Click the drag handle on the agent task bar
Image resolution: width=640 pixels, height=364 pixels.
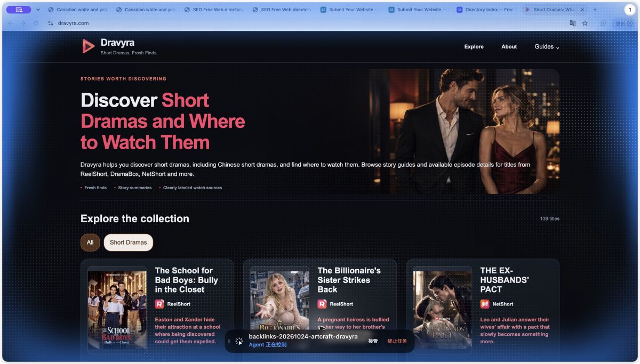(x=229, y=341)
